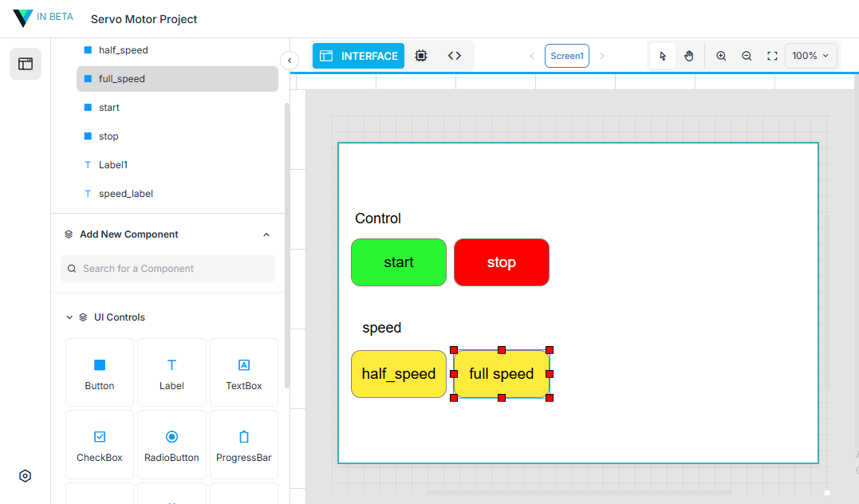The image size is (859, 504).
Task: Collapse the UI Controls group
Action: (69, 317)
